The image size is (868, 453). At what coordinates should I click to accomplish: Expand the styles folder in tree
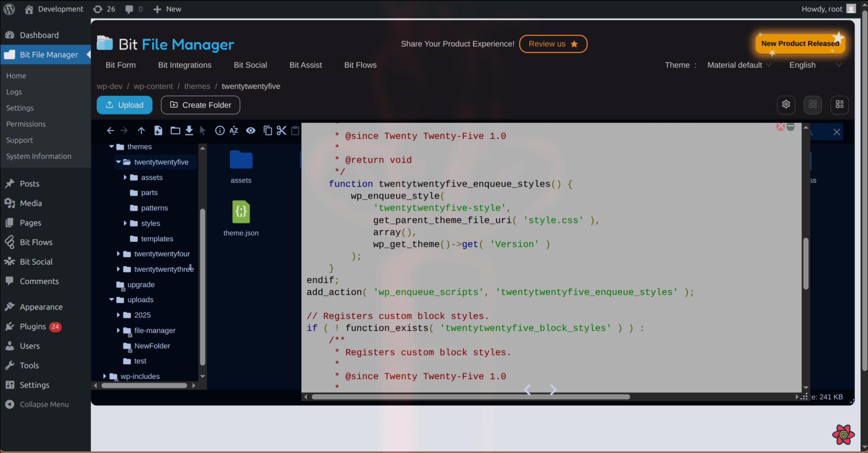click(x=125, y=223)
